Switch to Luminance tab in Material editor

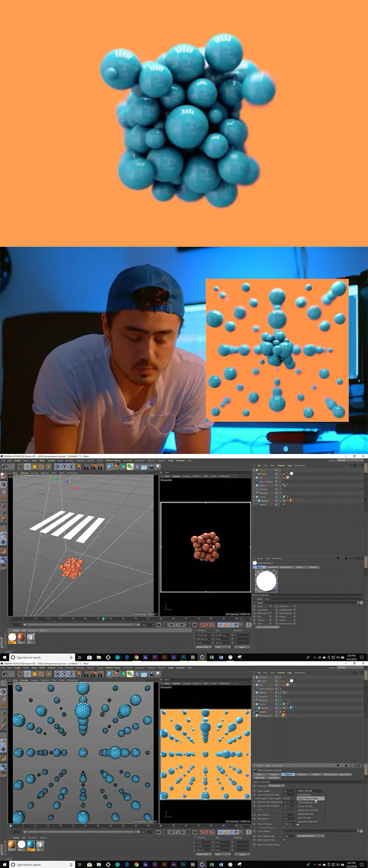point(272,567)
